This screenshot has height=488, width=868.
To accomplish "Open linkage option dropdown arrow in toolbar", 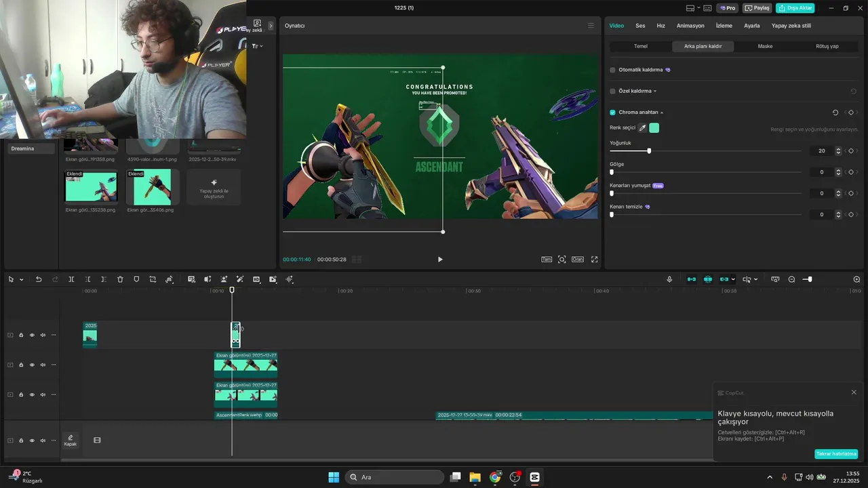I will point(733,279).
